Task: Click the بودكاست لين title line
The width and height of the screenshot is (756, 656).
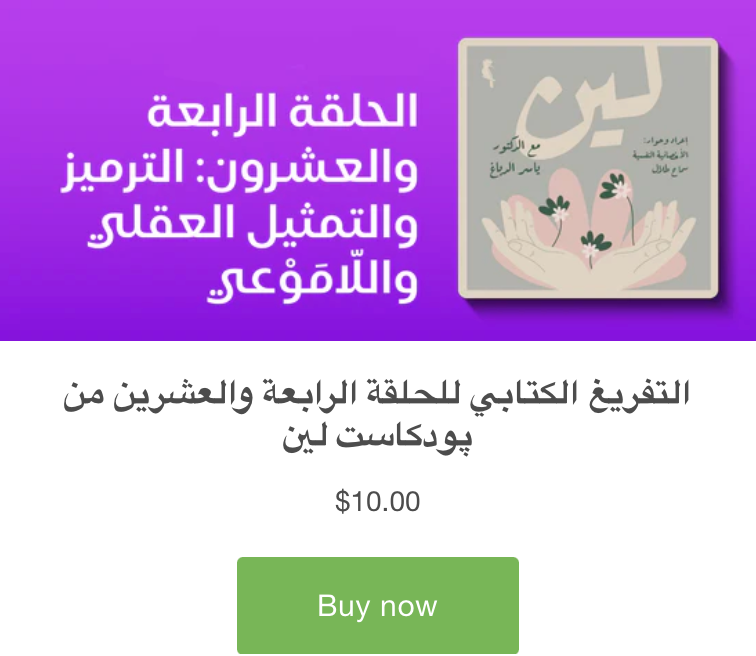Action: [x=378, y=438]
